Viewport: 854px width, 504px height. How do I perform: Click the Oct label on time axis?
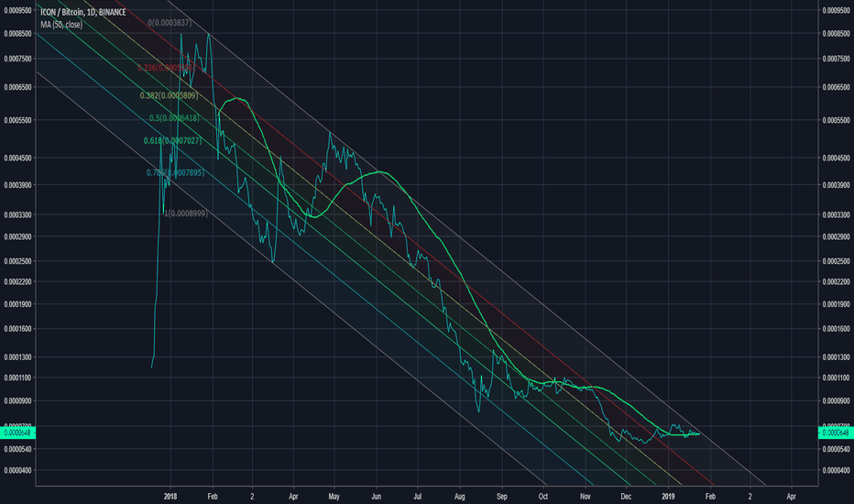[543, 497]
